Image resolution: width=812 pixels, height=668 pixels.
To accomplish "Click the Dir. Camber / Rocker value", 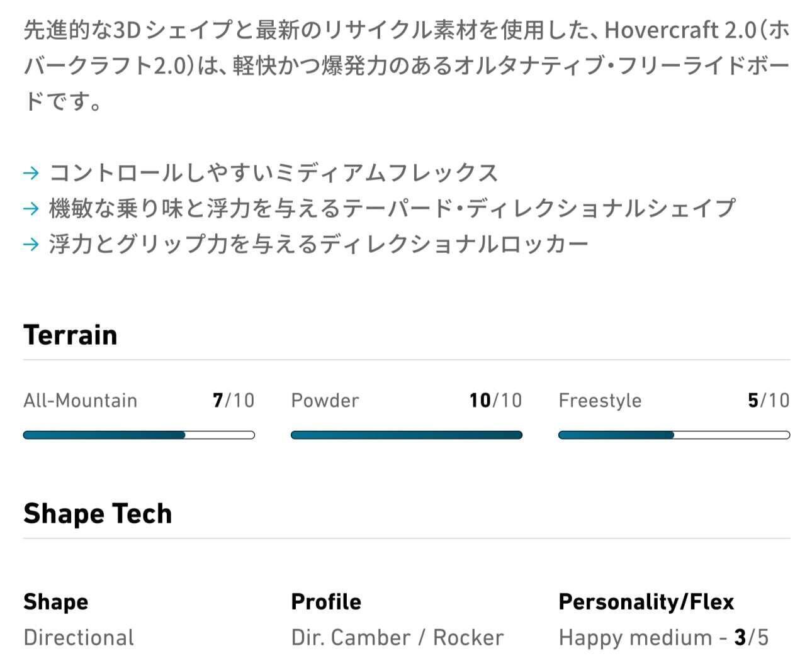I will click(397, 637).
